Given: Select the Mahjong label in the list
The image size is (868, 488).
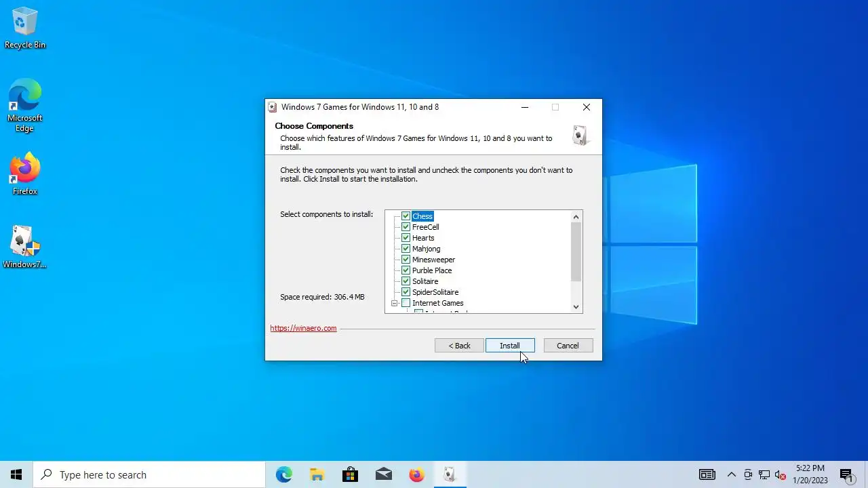Looking at the screenshot, I should (426, 249).
